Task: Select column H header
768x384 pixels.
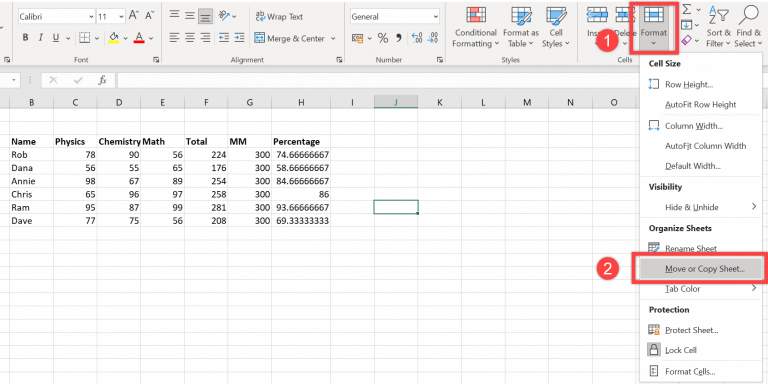Action: click(x=301, y=102)
